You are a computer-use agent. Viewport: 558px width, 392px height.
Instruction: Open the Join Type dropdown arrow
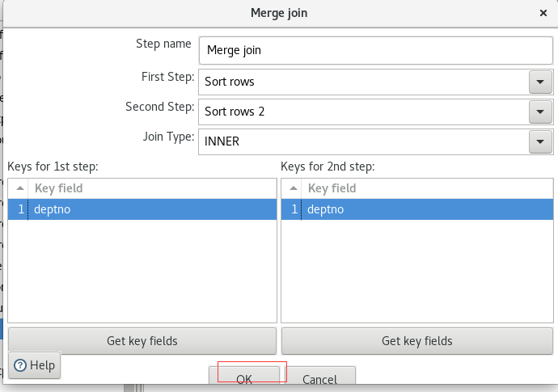(x=540, y=141)
